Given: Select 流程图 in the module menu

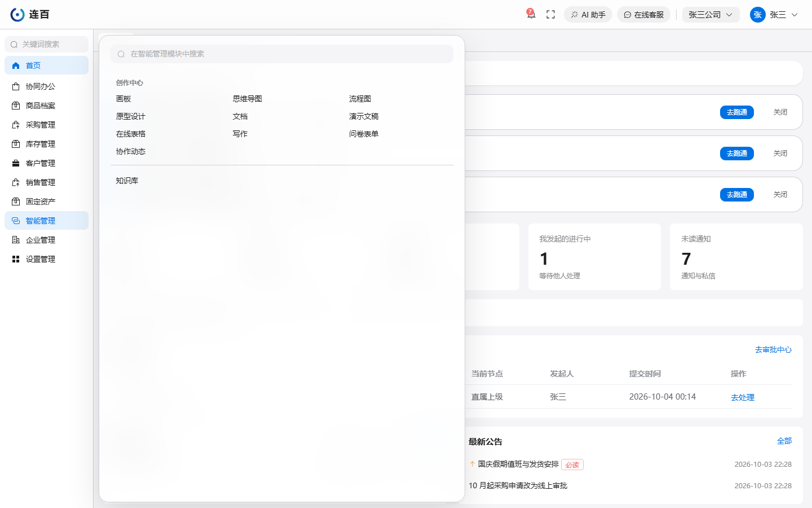Looking at the screenshot, I should click(360, 99).
